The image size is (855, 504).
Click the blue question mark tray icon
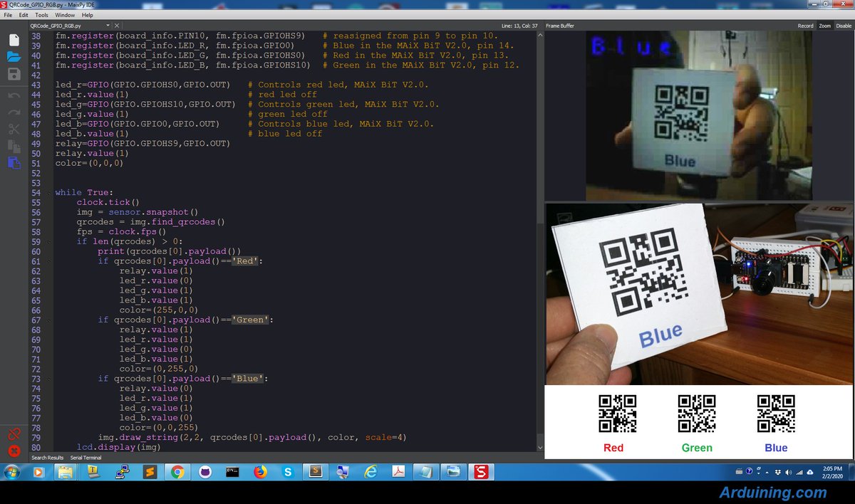tap(749, 472)
